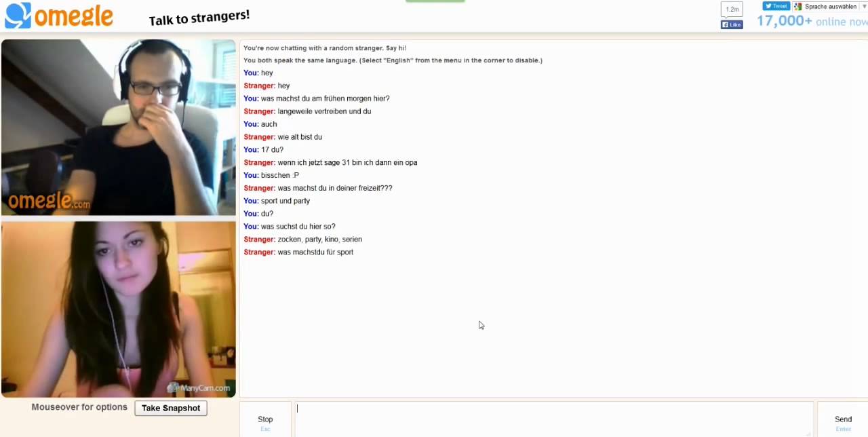Click the arrow on the language selector
The width and height of the screenshot is (868, 437).
[864, 7]
